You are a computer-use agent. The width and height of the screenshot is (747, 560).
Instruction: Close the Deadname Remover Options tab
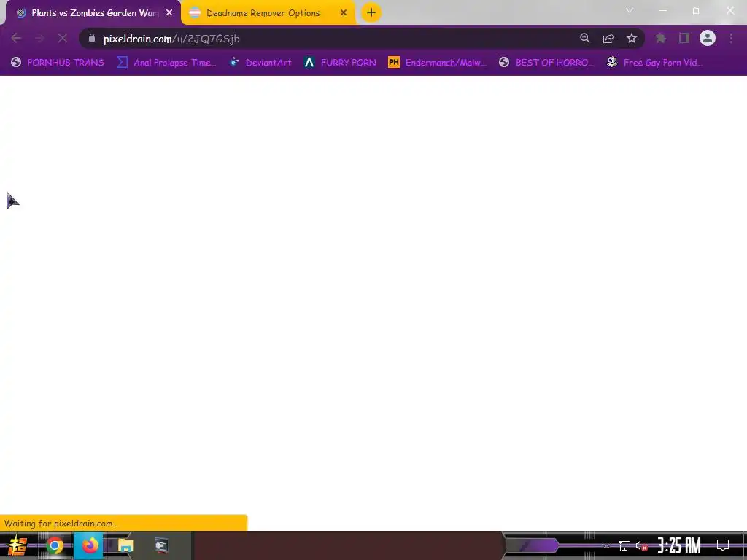344,13
